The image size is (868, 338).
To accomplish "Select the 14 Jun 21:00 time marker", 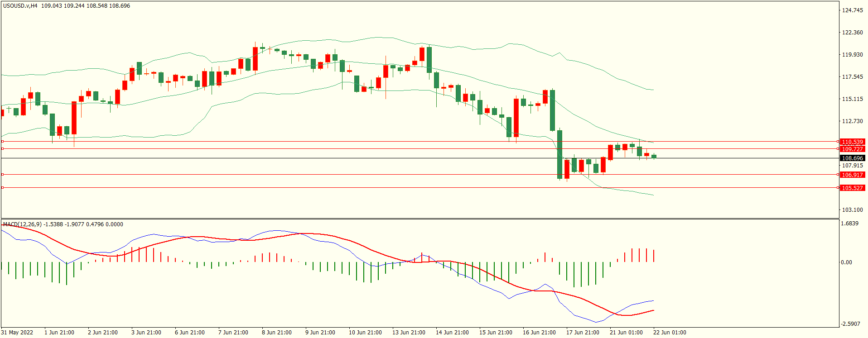I will tap(452, 333).
